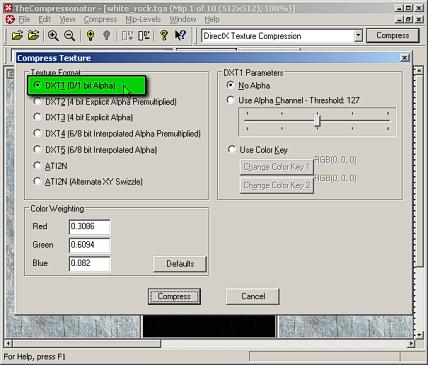Screen dimensions: 428x365
Task: Open the DirectX Texture Compression dropdown
Action: click(x=358, y=36)
